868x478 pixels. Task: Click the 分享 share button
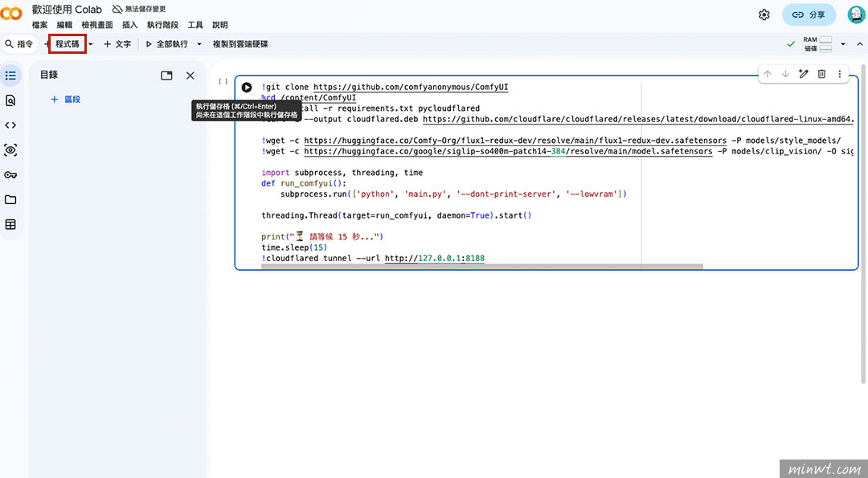pyautogui.click(x=809, y=14)
